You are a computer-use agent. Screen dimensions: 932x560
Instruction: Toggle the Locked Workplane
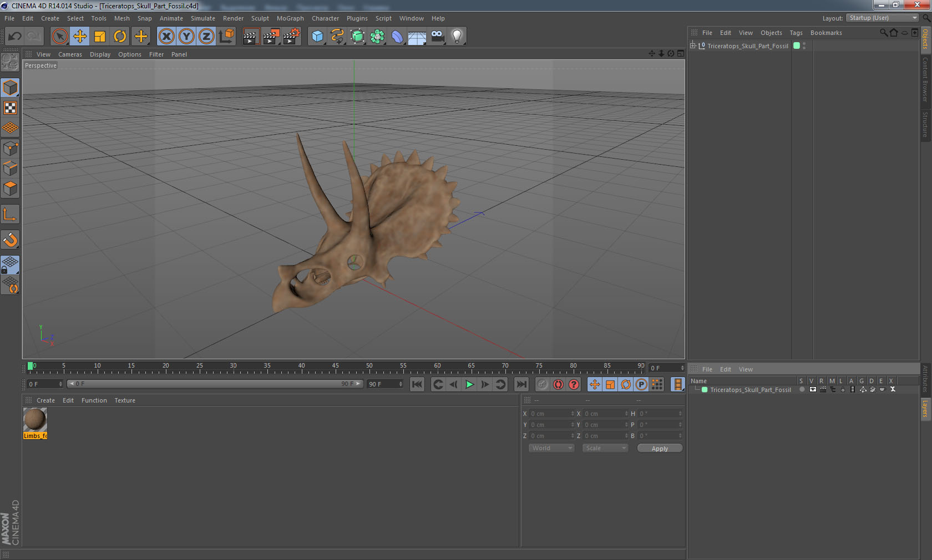pyautogui.click(x=10, y=264)
